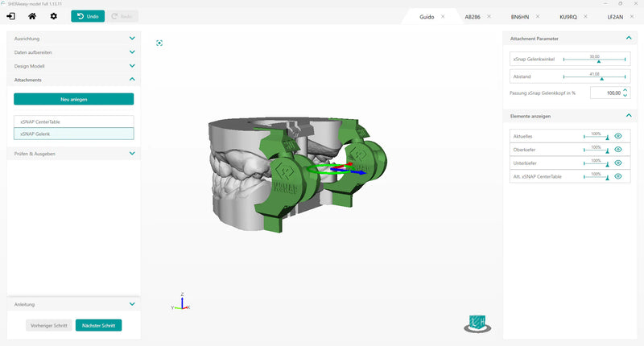Select xSNAP Gelenk in attachment list

(74, 134)
